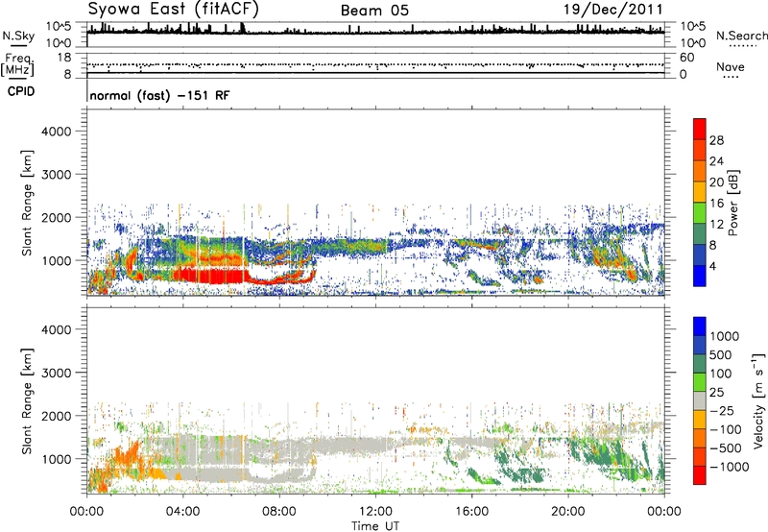Viewport: 768px width, 532px height.
Task: Click the '1000' label on velocity colorbar
Action: tap(725, 336)
